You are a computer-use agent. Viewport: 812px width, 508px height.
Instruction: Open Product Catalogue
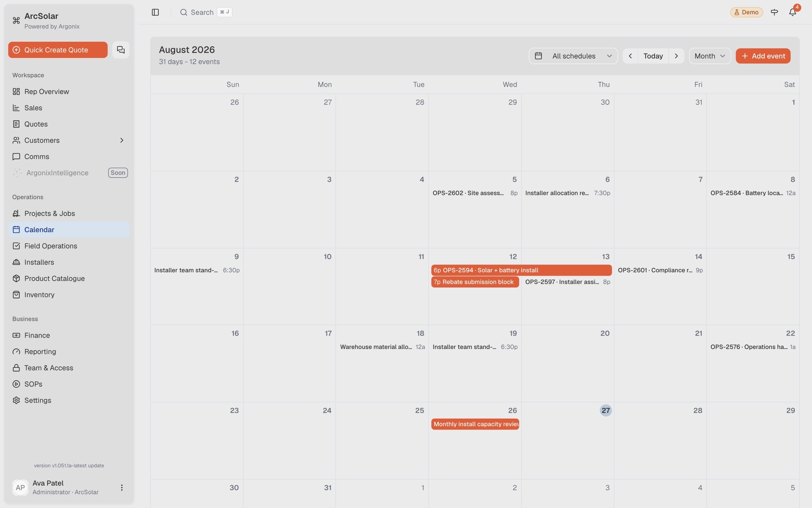[69, 278]
